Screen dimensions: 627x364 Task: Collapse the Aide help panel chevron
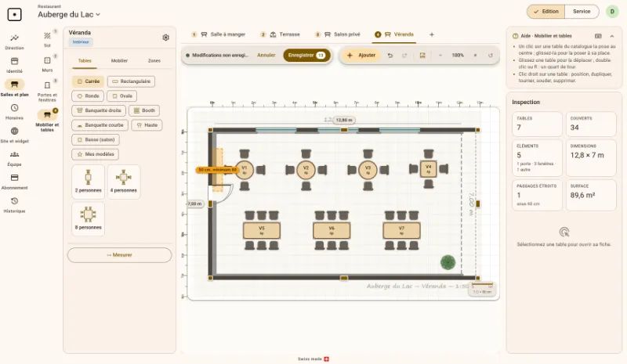click(x=612, y=36)
